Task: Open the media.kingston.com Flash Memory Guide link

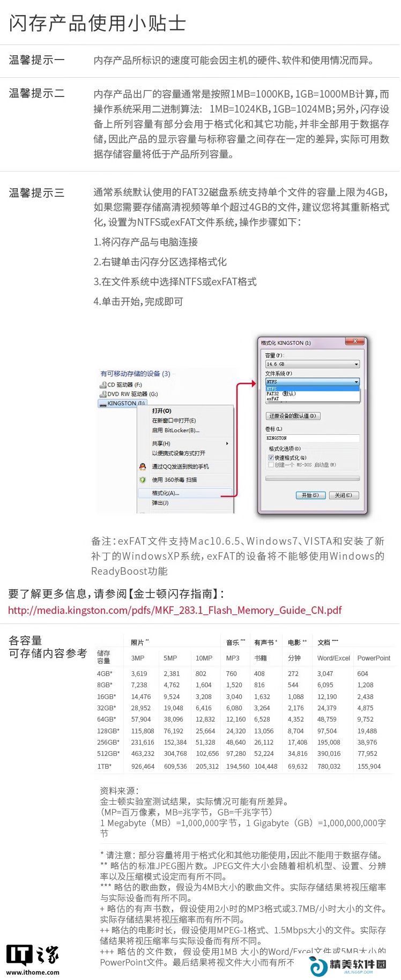Action: pyautogui.click(x=175, y=610)
